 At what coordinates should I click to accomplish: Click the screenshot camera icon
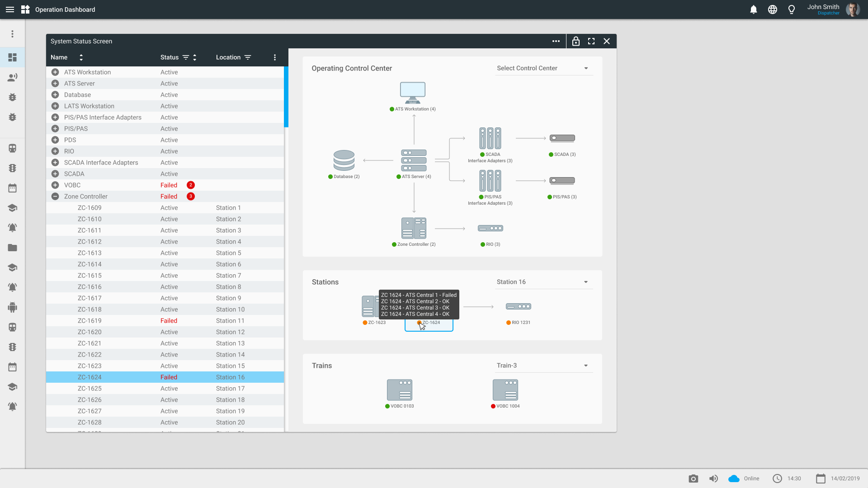tap(693, 479)
